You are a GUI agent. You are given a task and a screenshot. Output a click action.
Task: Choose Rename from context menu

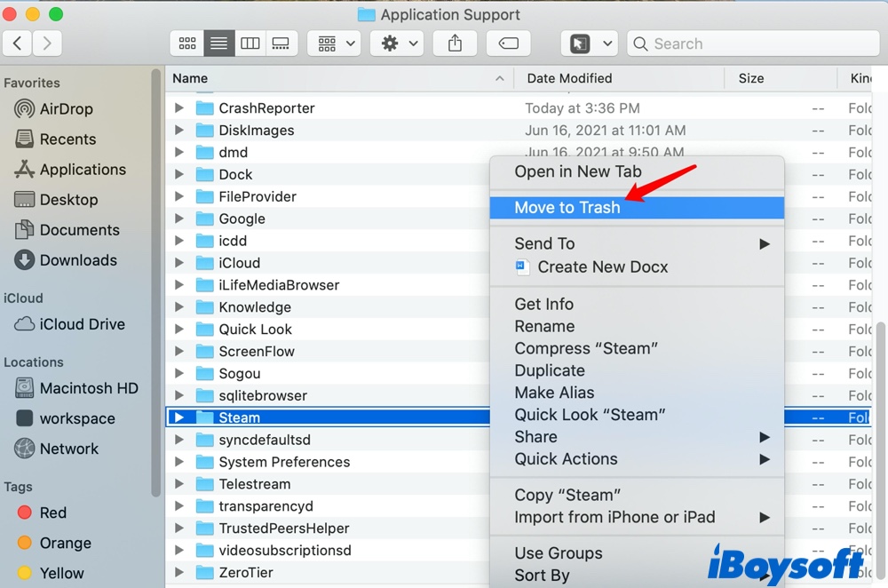tap(637, 326)
